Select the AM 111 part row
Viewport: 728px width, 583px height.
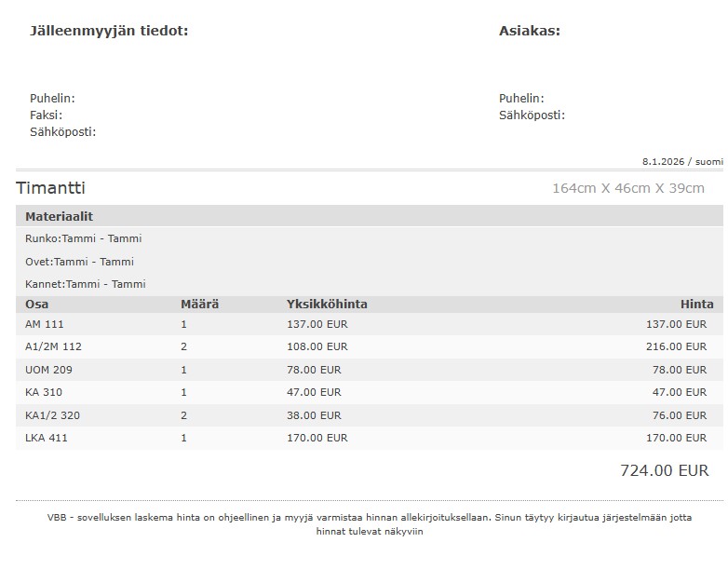pyautogui.click(x=44, y=324)
